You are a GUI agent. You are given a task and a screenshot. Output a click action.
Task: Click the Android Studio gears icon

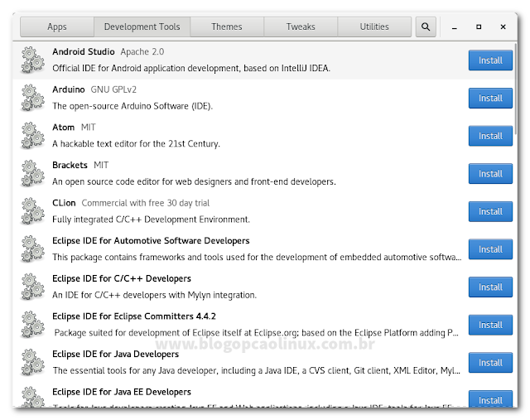pyautogui.click(x=32, y=60)
